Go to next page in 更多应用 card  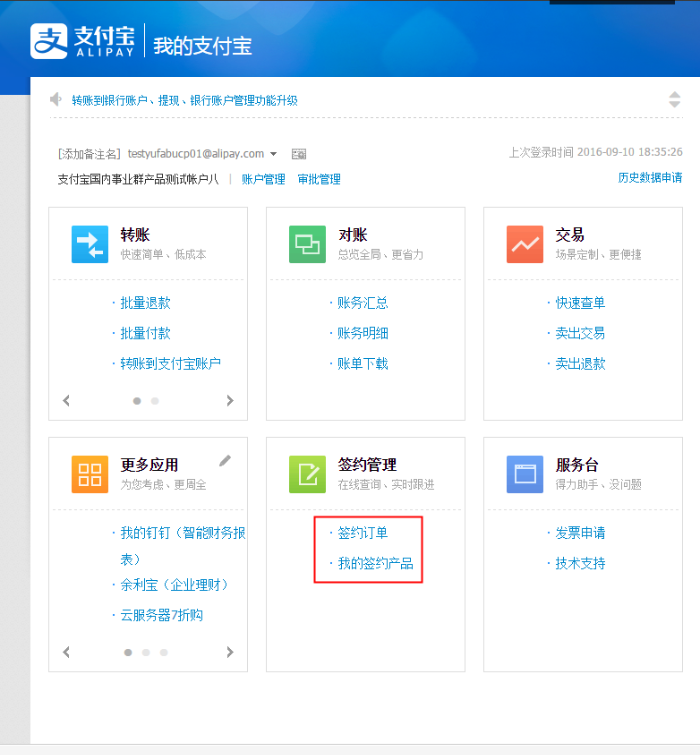[230, 652]
